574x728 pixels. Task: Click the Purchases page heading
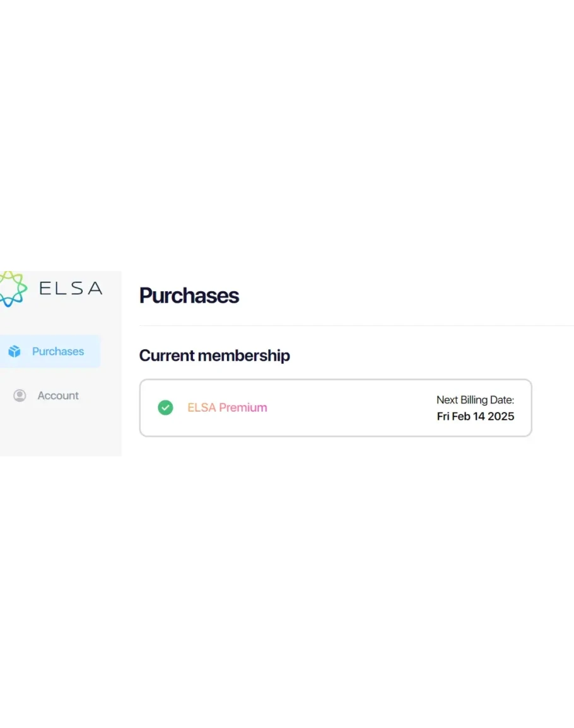click(x=189, y=296)
